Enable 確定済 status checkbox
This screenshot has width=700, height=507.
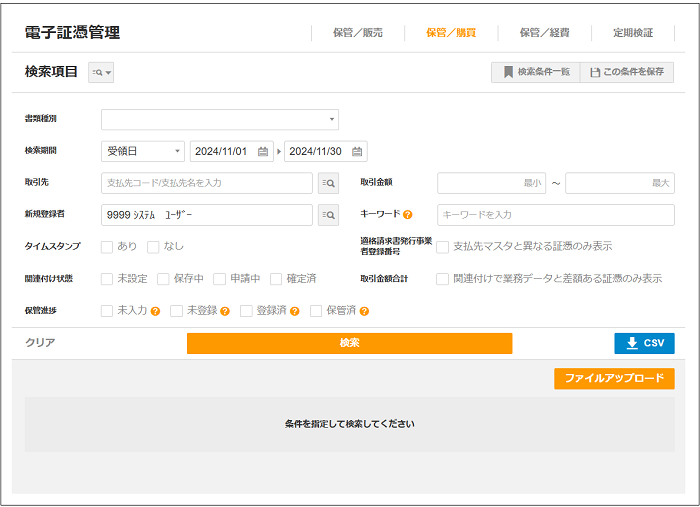coord(276,279)
